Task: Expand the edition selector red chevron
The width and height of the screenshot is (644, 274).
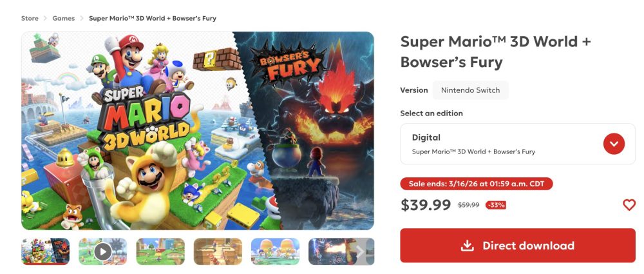Action: (x=614, y=144)
